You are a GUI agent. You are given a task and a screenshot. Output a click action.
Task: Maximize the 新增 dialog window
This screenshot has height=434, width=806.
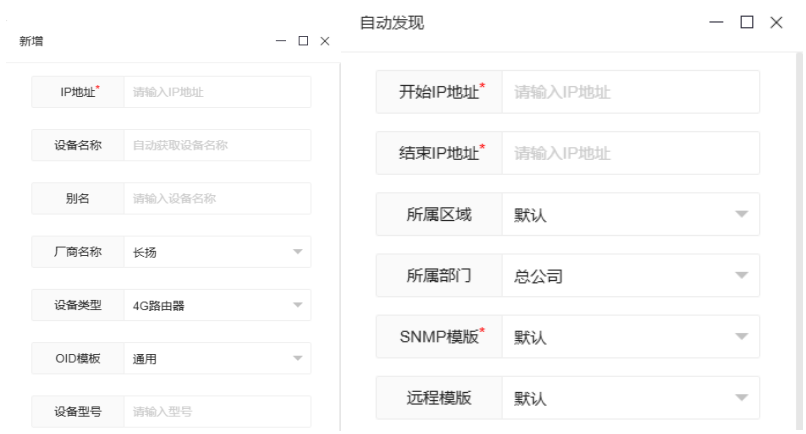(x=302, y=41)
